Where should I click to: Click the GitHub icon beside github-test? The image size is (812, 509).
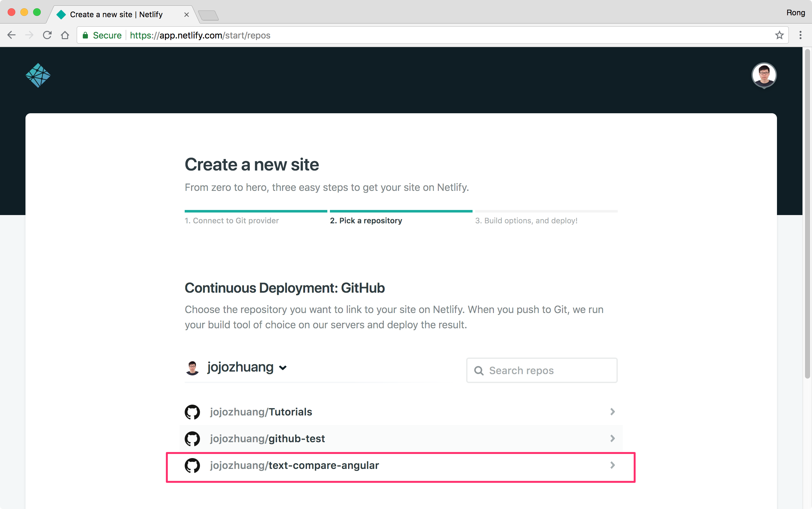click(x=192, y=438)
